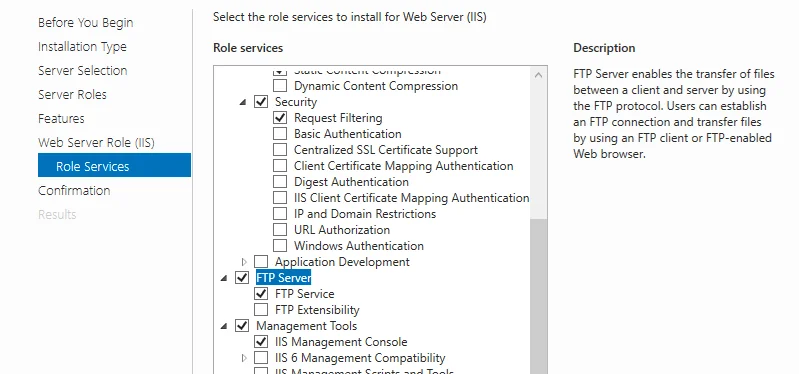Select Centralized SSL Certificate Support label
This screenshot has width=799, height=374.
pos(386,150)
